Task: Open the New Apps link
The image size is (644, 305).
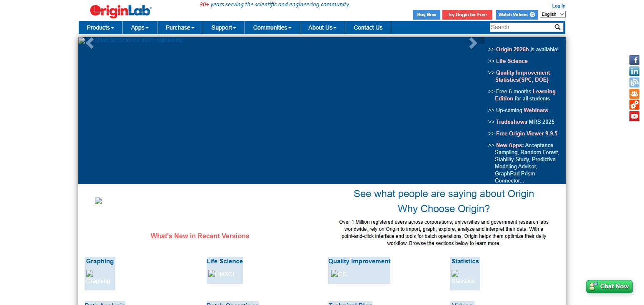Action: 510,145
